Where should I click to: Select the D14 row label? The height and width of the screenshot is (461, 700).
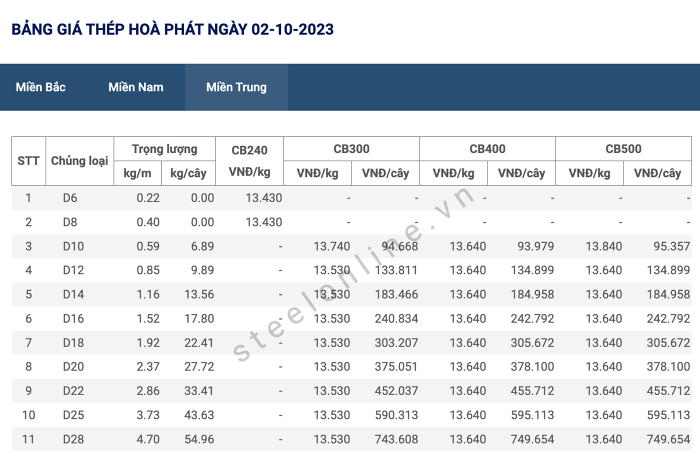(x=73, y=295)
